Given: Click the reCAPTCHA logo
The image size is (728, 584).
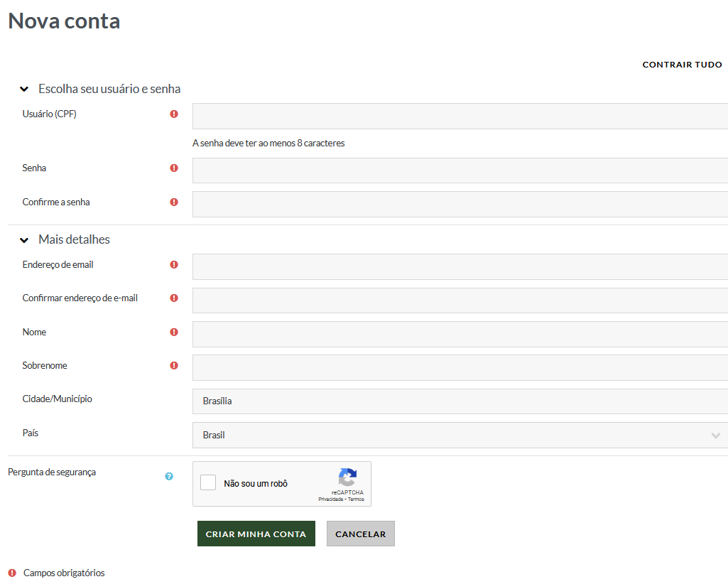Looking at the screenshot, I should point(347,477).
